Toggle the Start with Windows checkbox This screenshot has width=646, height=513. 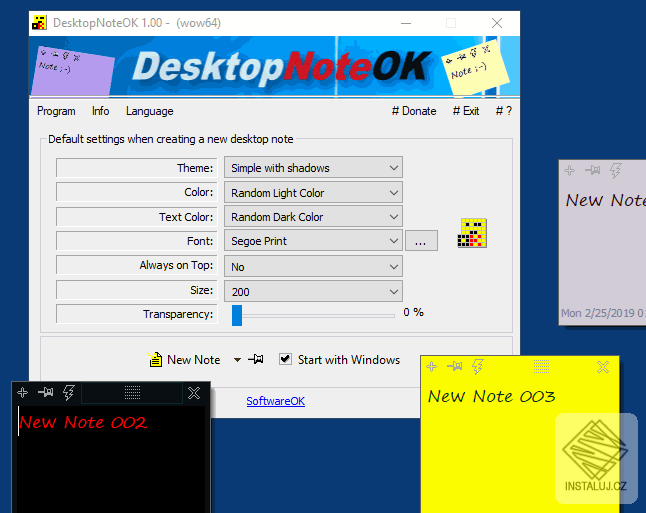(x=285, y=359)
